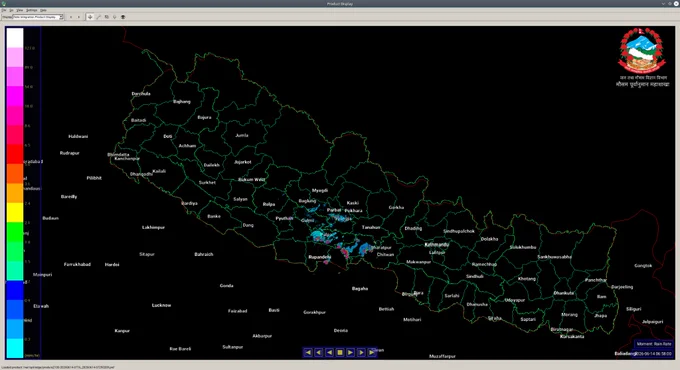This screenshot has height=370, width=680.
Task: Click the Gangtok label on map
Action: [643, 265]
